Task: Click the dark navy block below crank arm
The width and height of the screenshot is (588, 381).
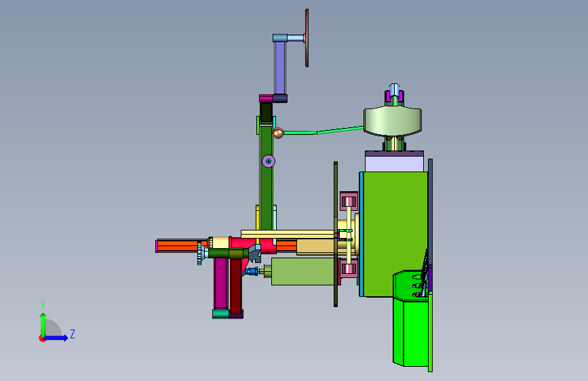Action: (x=280, y=98)
